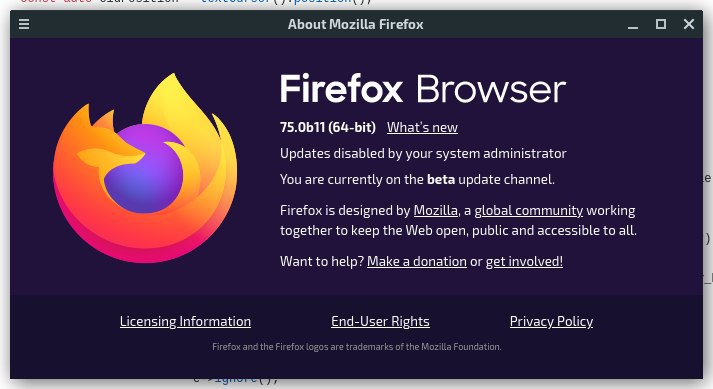Open the Privacy Policy link

(551, 321)
